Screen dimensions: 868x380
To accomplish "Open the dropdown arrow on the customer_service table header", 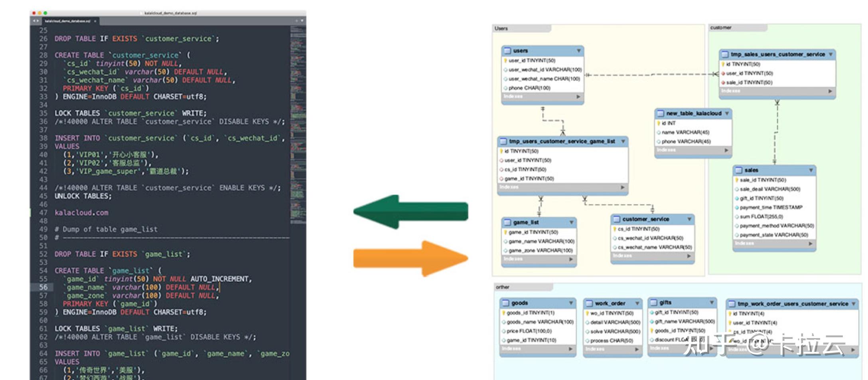I will point(689,219).
